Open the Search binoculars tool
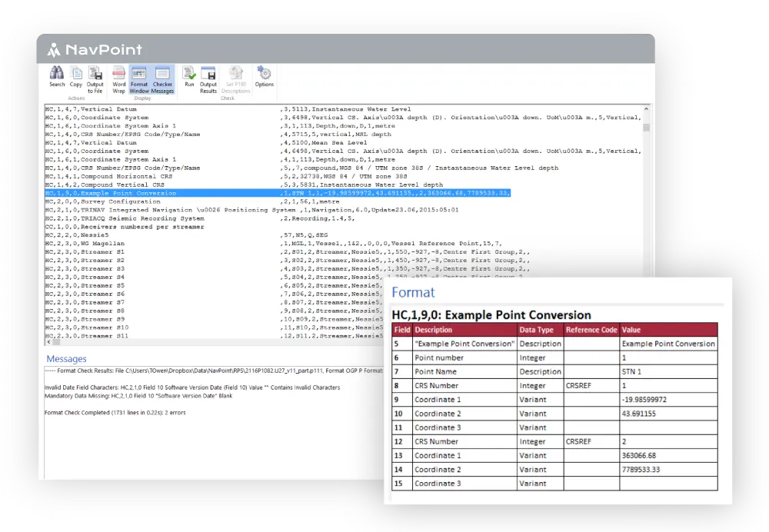 (x=57, y=77)
